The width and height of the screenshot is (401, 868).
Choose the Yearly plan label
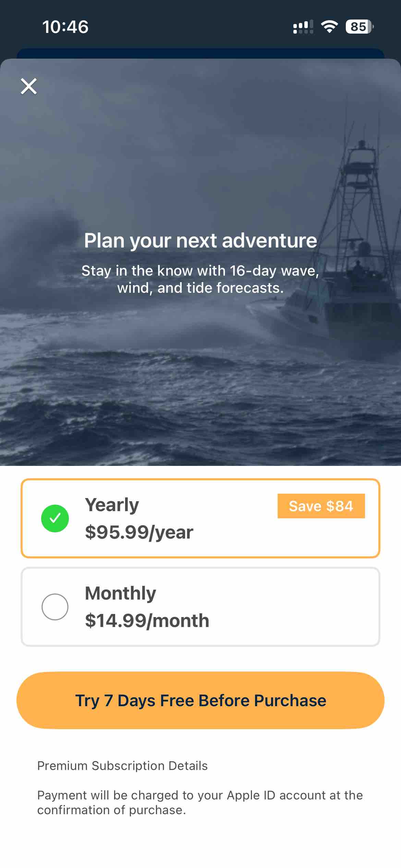coord(112,505)
